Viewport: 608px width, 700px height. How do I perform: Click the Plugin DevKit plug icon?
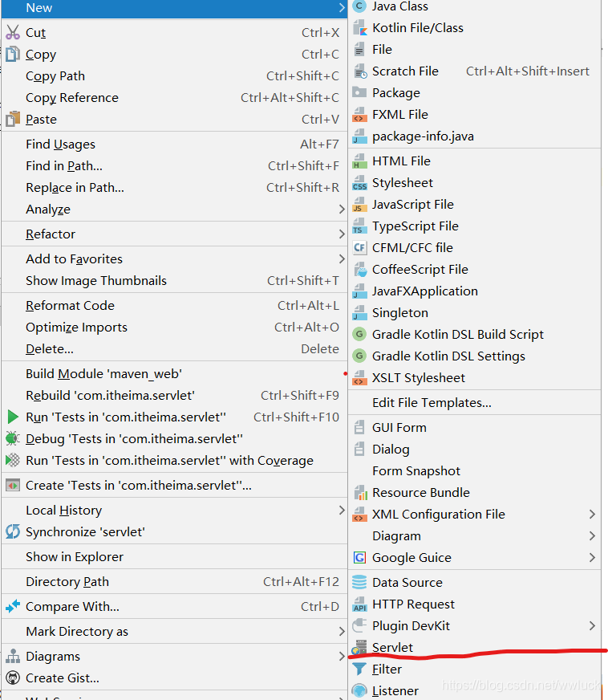[x=359, y=626]
